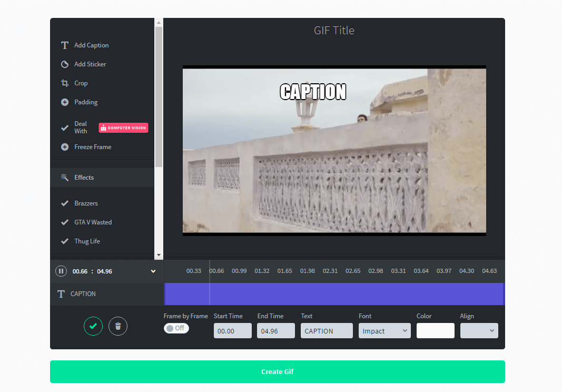Click the sidebar scrollbar down arrow
This screenshot has height=392, width=562.
[x=159, y=255]
